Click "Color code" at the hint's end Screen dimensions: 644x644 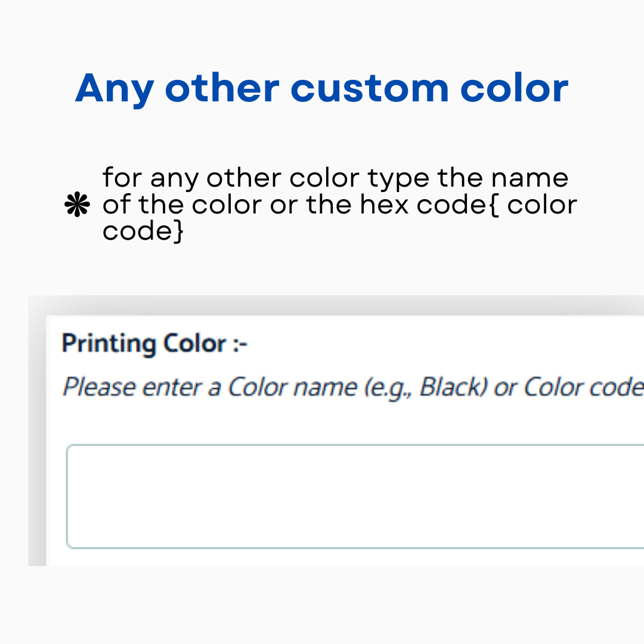[x=583, y=388]
